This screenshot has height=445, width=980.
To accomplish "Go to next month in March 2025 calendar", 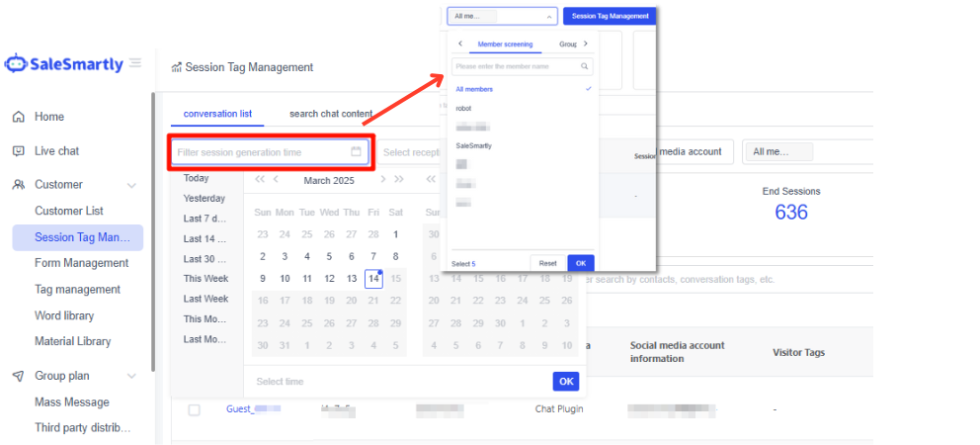I will coord(382,180).
